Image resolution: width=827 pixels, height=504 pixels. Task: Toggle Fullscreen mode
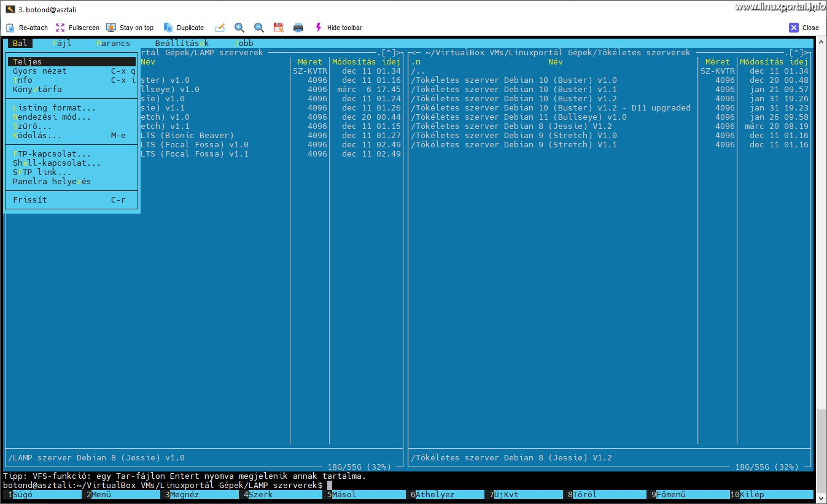tap(79, 28)
